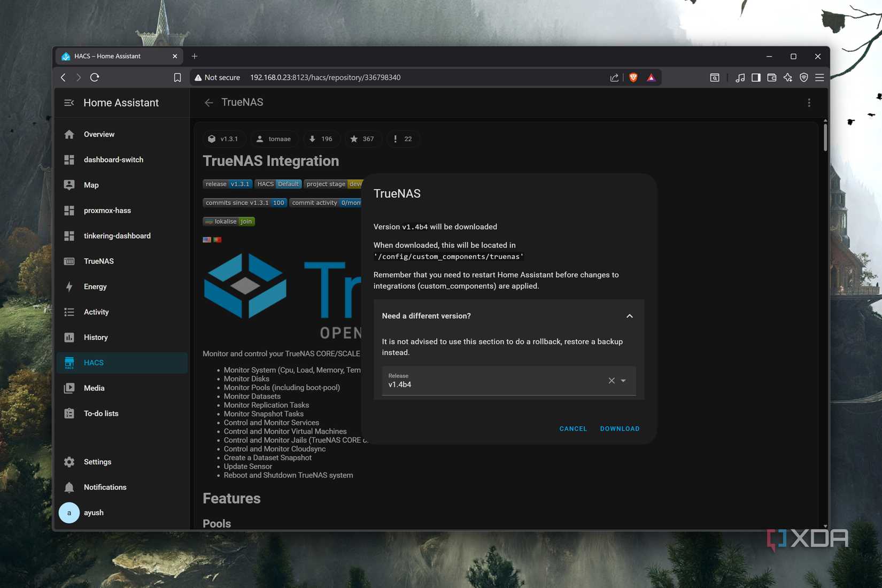Click the Release v1.4b4 field
The height and width of the screenshot is (588, 882).
(509, 381)
